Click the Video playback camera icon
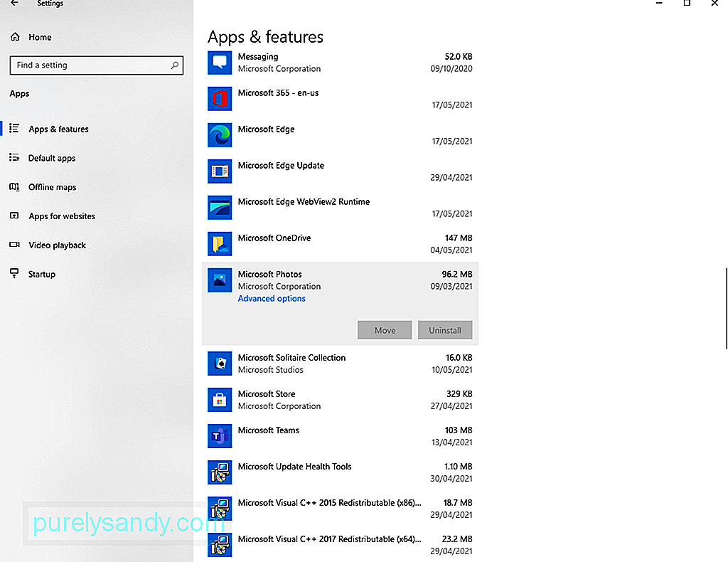The width and height of the screenshot is (728, 562). (x=14, y=244)
